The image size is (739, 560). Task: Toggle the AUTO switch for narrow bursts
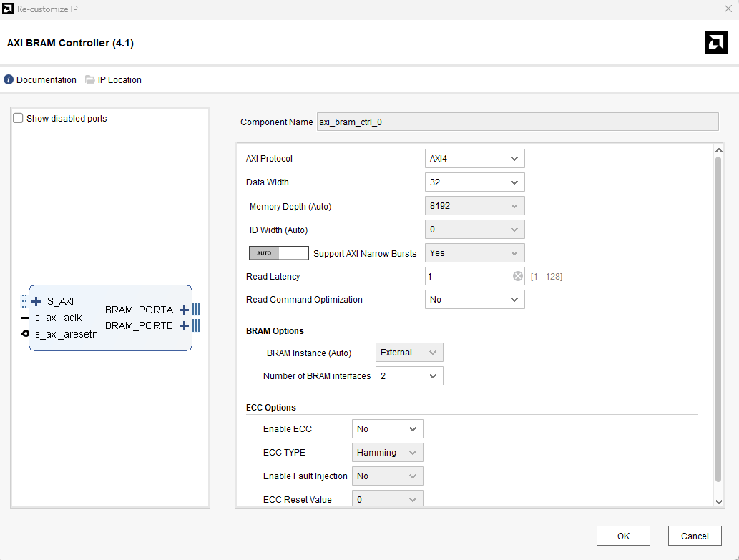pos(279,253)
